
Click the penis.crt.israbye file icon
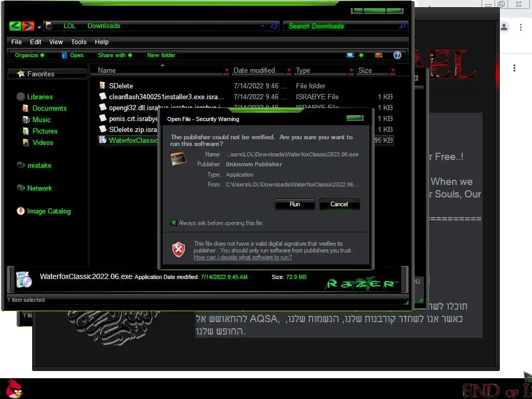[x=102, y=118]
